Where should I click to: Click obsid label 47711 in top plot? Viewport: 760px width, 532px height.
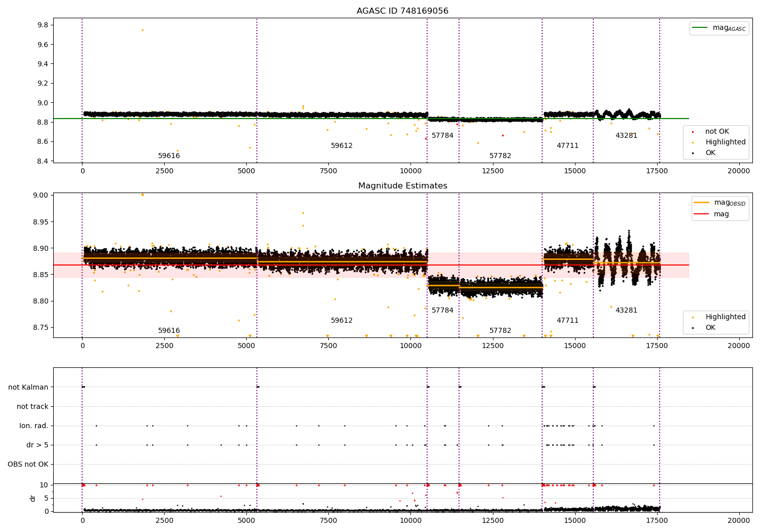tap(567, 146)
